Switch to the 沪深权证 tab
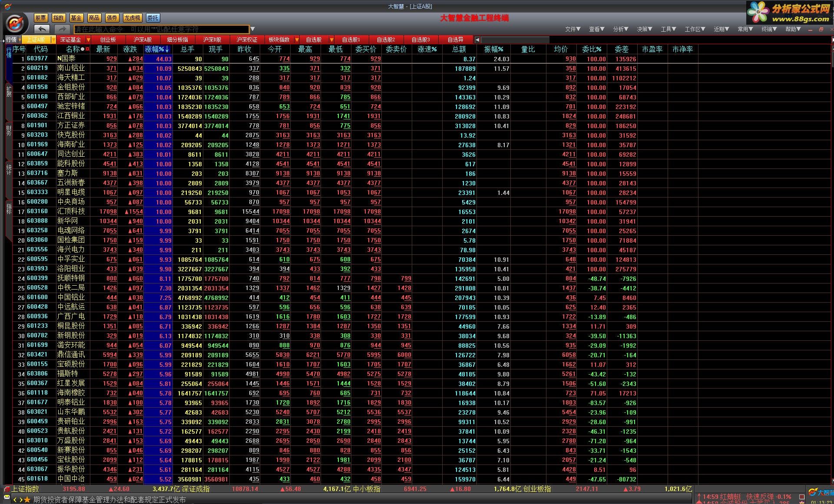 click(x=247, y=40)
